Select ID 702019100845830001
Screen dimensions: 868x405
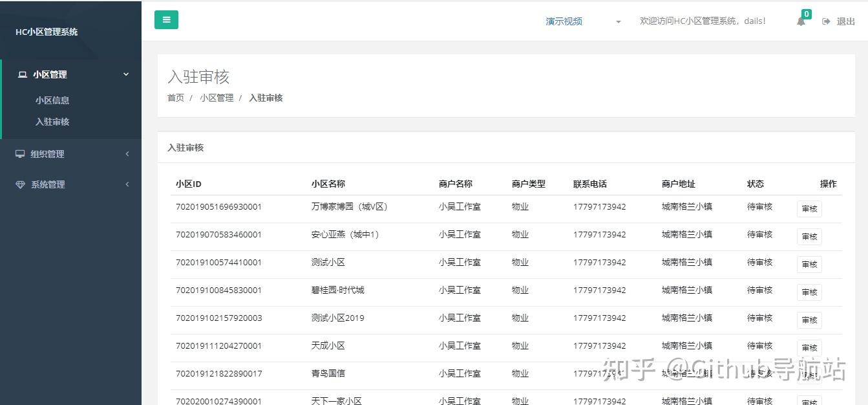point(218,290)
